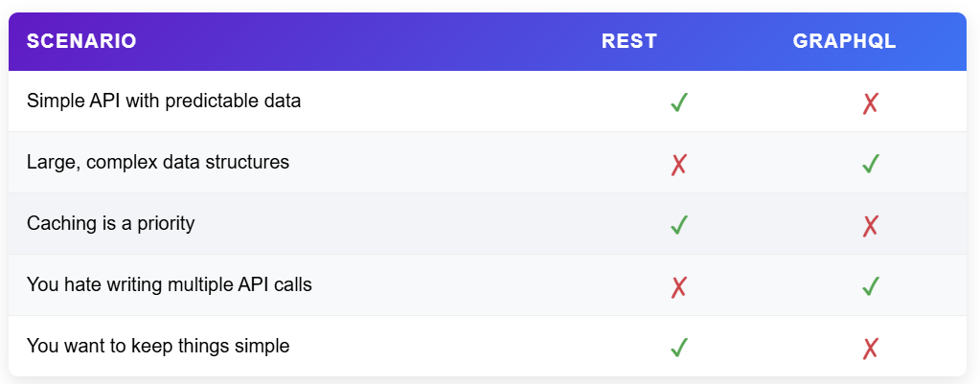
Task: Select the 'Caching is a priority' row text
Action: (x=110, y=223)
